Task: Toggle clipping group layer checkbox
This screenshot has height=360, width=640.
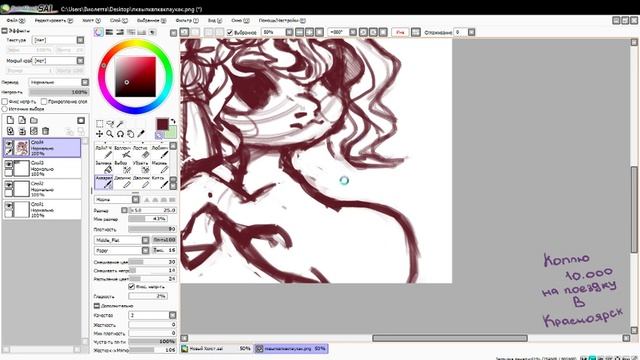Action: click(x=44, y=101)
